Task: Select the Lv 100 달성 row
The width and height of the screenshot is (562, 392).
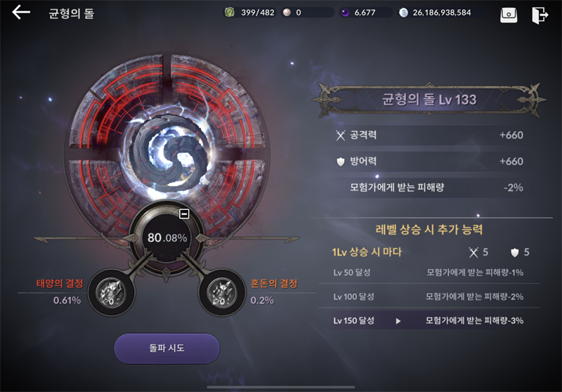Action: pyautogui.click(x=429, y=296)
